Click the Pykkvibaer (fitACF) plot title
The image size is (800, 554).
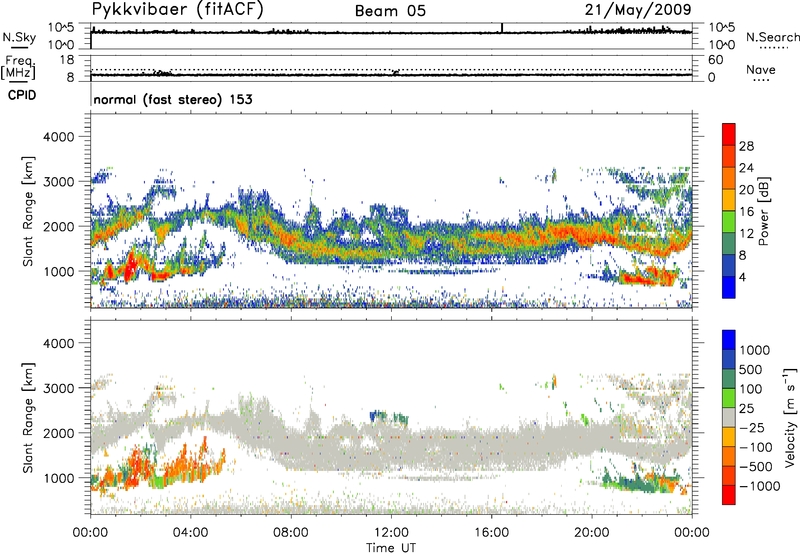coord(177,10)
